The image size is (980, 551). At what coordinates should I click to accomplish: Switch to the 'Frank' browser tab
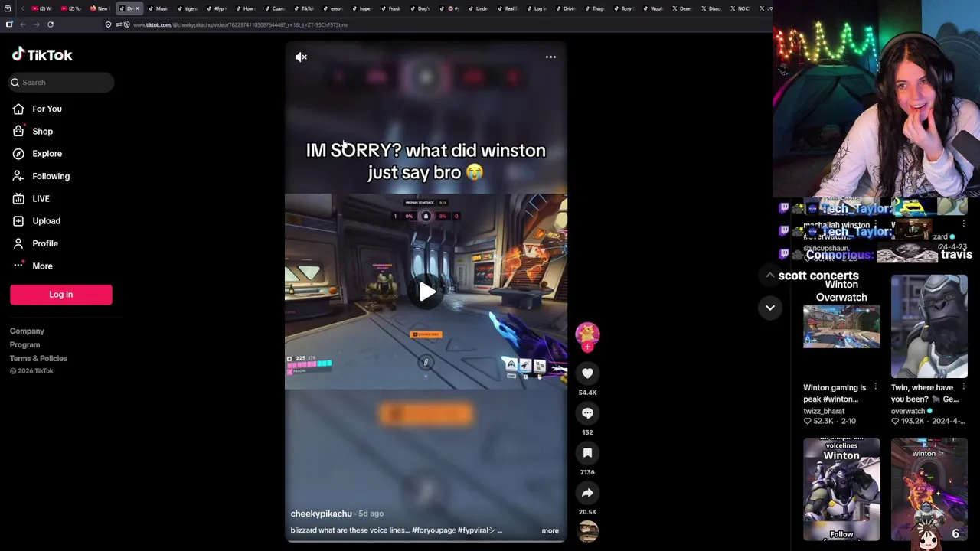[x=390, y=8]
